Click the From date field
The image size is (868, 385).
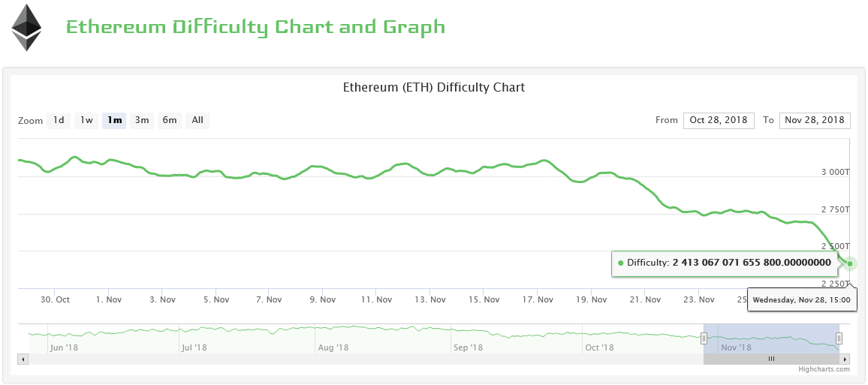pos(719,120)
